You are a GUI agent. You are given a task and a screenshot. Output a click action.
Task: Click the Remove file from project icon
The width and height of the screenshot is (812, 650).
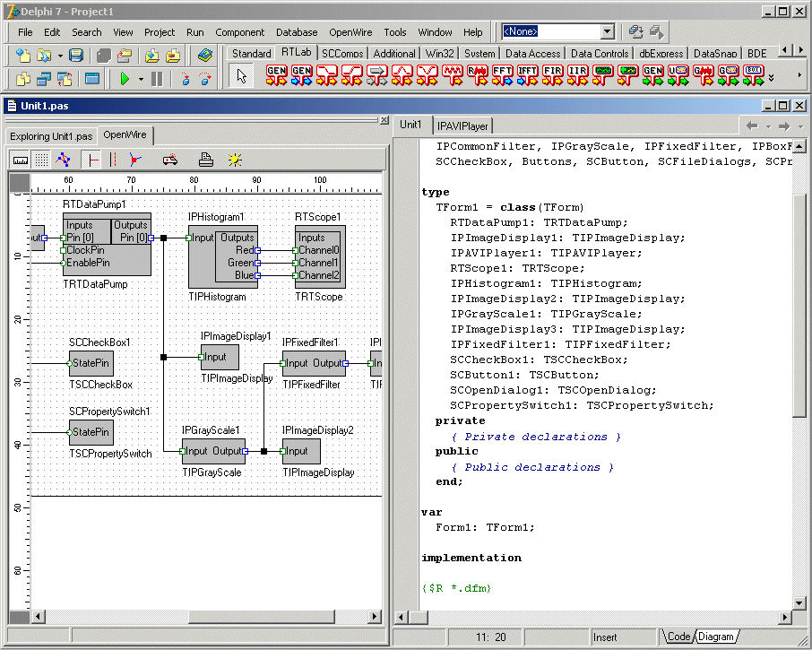[173, 56]
